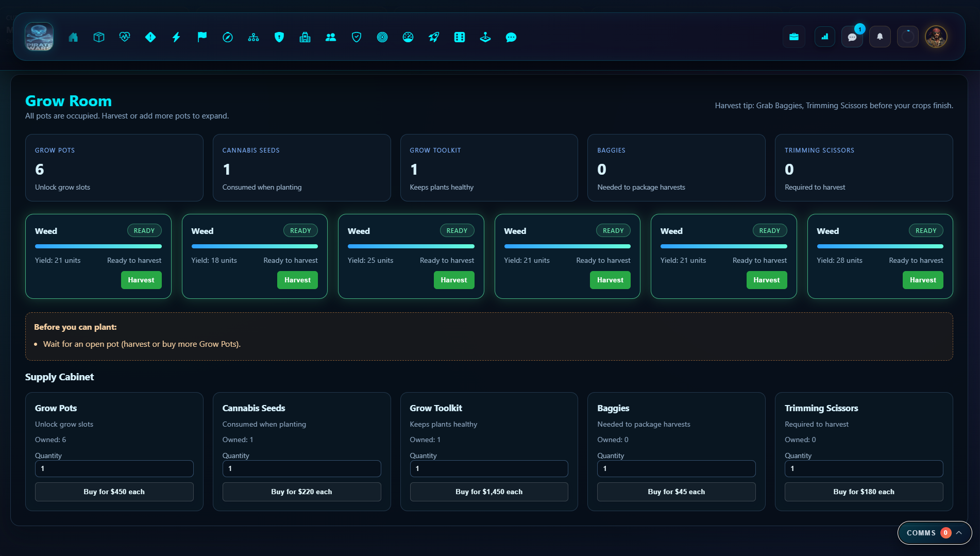This screenshot has height=556, width=980.
Task: Open messages icon with badge 1
Action: [852, 37]
